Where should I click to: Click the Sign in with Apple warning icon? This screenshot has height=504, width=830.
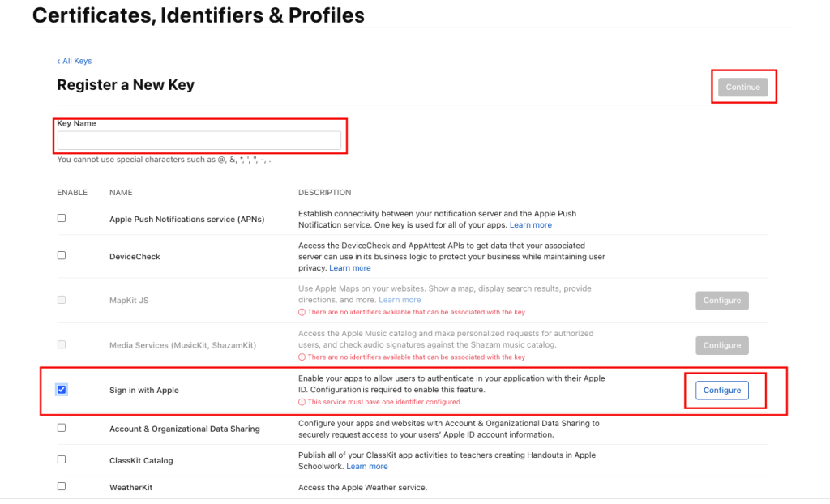[x=302, y=402]
